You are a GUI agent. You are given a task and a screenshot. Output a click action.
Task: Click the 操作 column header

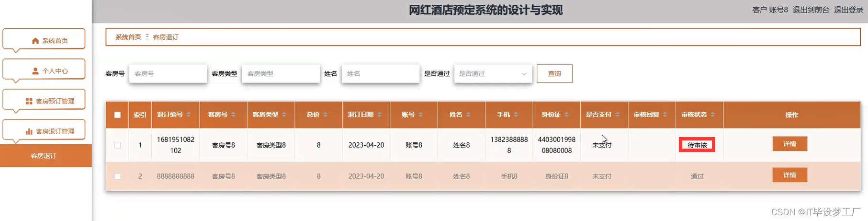point(792,115)
